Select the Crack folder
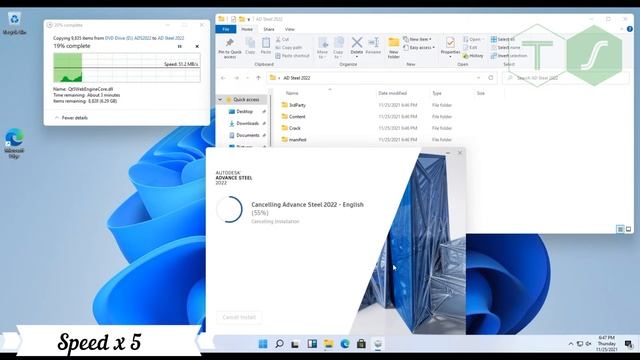The height and width of the screenshot is (360, 640). 295,128
